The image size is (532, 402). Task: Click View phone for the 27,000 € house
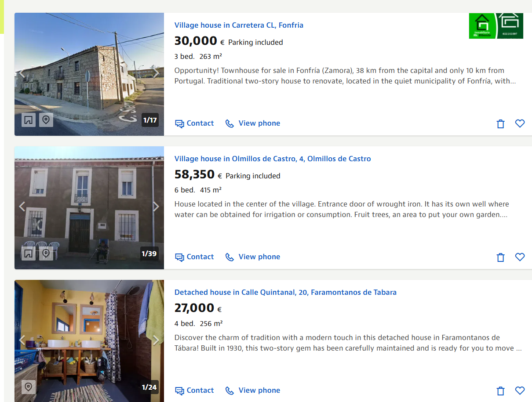253,391
